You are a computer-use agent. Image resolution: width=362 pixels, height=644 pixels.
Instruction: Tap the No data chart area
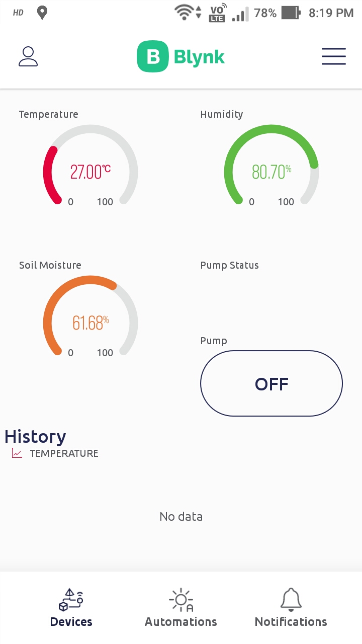(180, 516)
